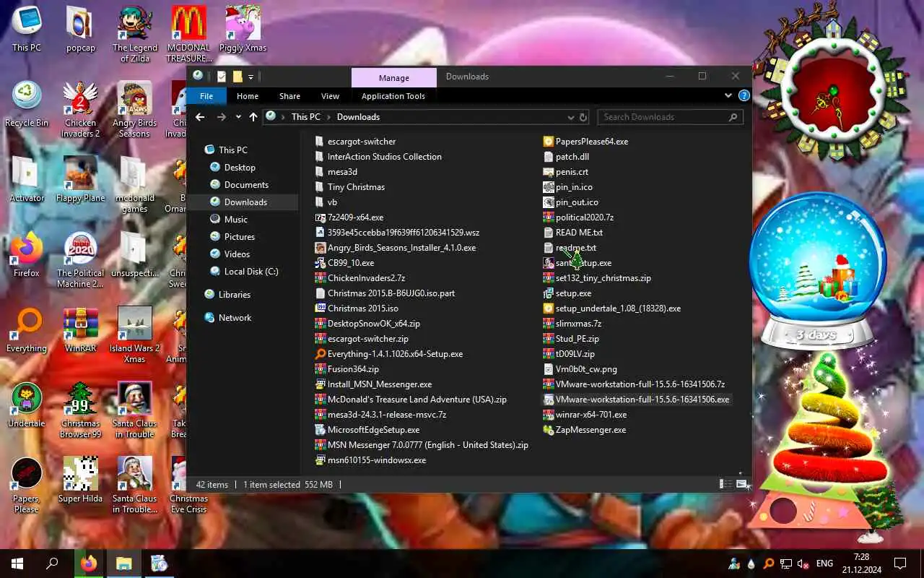Viewport: 924px width, 578px height.
Task: Click the chevron after This PC in breadcrumb
Action: pyautogui.click(x=328, y=117)
